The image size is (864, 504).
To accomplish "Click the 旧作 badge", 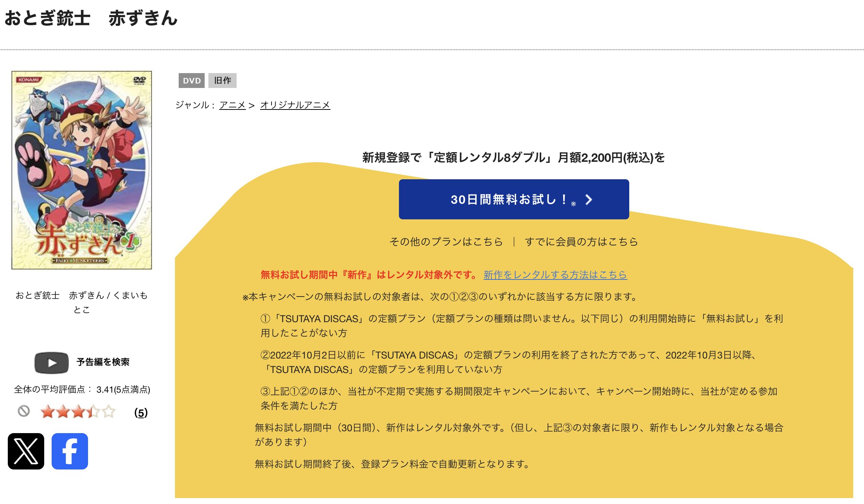I will coord(223,81).
